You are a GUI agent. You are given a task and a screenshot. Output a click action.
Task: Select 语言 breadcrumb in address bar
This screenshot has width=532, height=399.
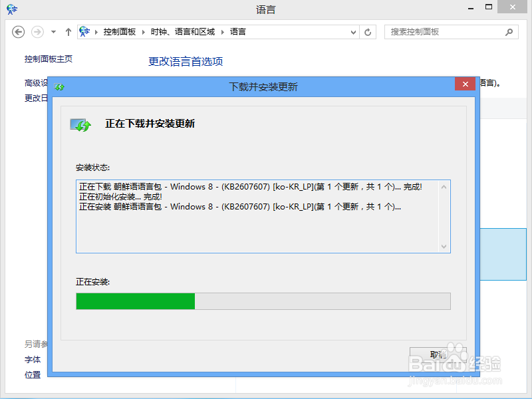(238, 32)
